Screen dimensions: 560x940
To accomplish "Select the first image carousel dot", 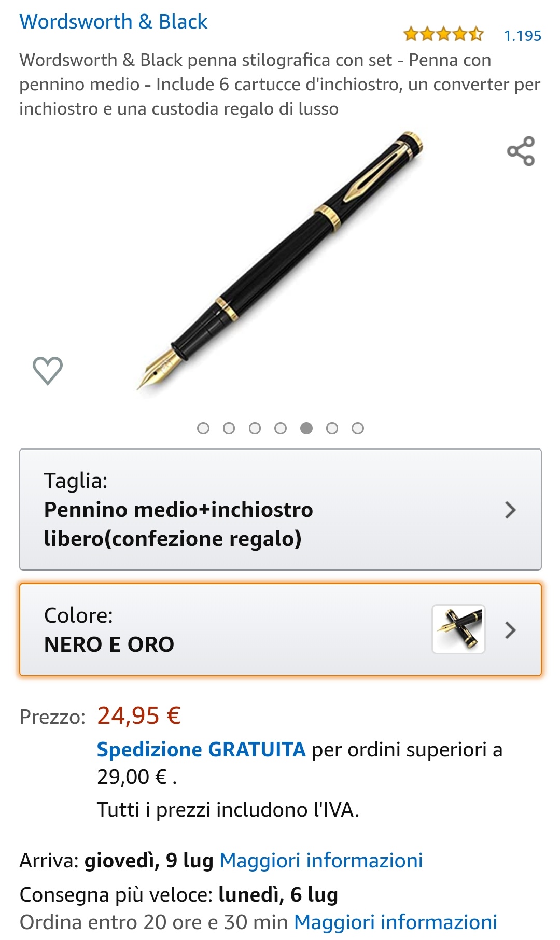I will 203,428.
